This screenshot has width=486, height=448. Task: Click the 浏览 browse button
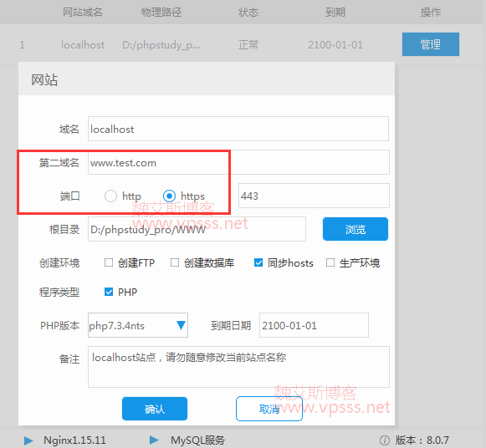(356, 229)
